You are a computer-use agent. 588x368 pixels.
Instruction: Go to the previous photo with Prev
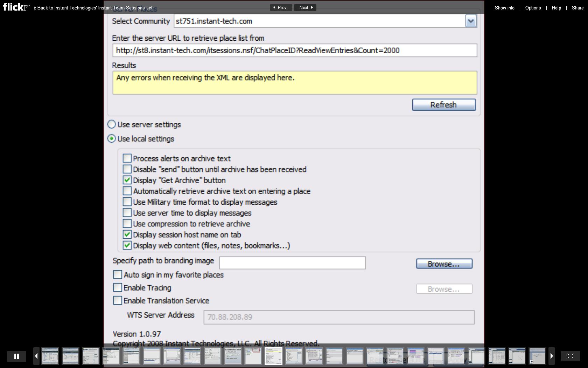pos(281,7)
